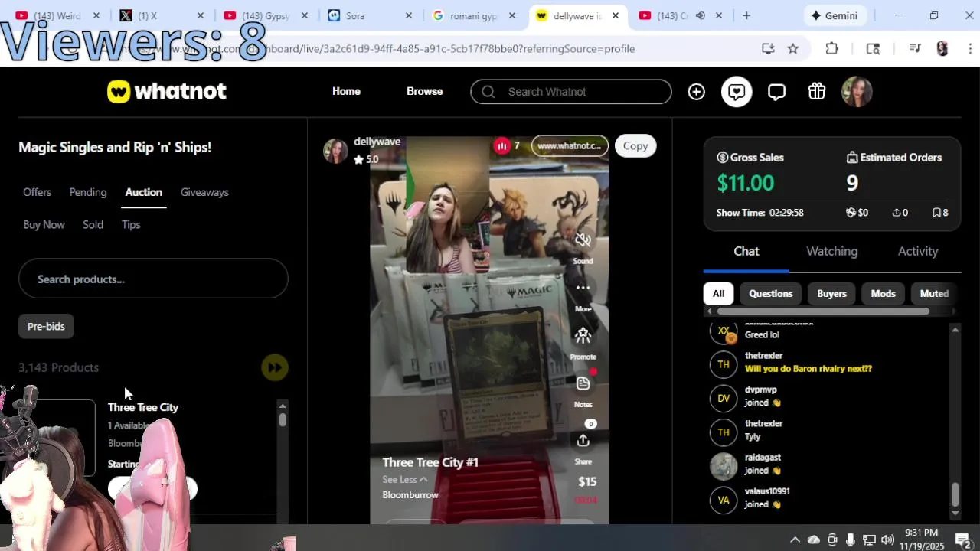Open Chrome media controls icon

[x=914, y=48]
